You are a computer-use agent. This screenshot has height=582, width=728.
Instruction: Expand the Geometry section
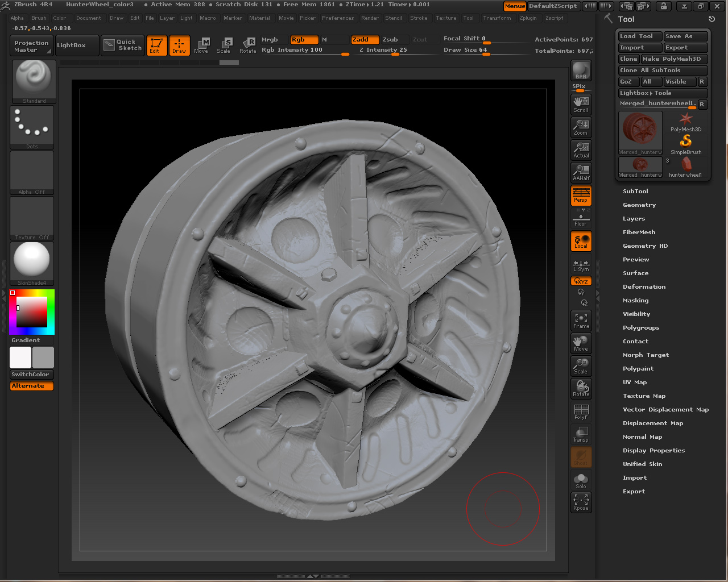click(x=639, y=205)
